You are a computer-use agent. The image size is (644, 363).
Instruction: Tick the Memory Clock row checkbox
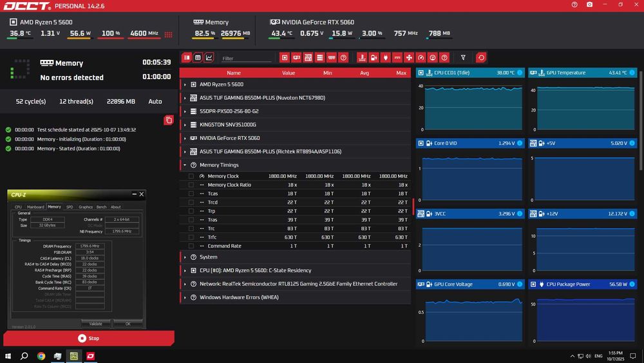pos(191,176)
